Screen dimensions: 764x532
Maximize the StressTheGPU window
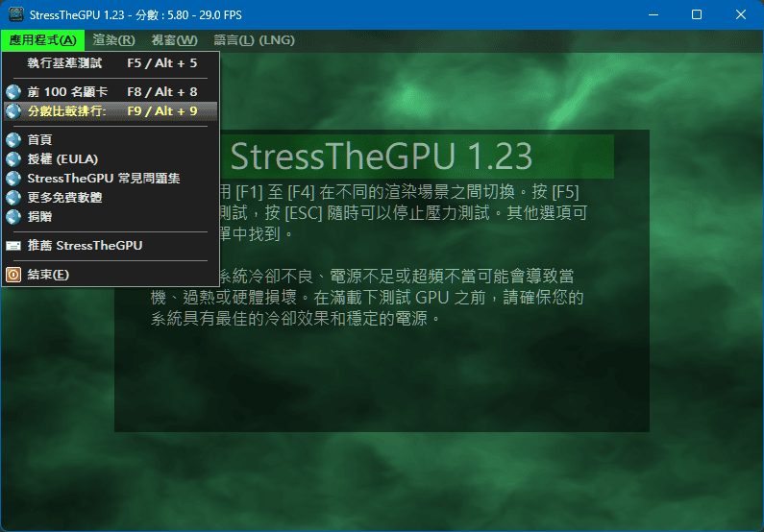[697, 14]
